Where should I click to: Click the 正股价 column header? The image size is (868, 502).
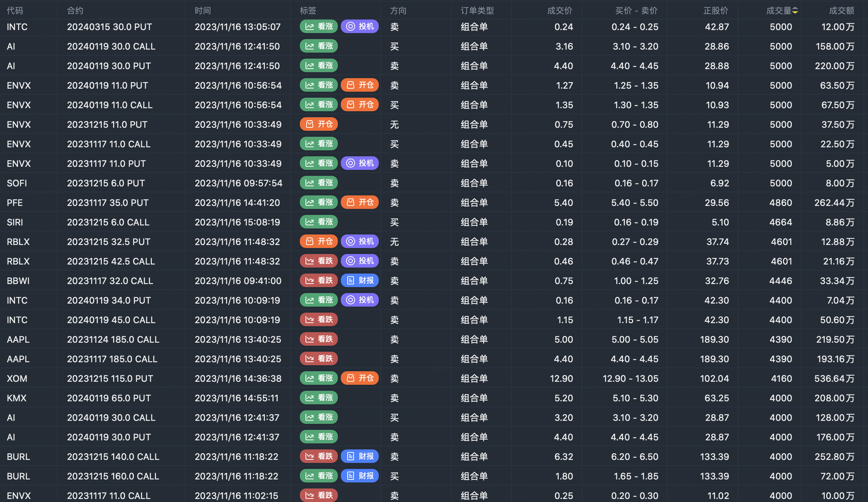pos(716,11)
